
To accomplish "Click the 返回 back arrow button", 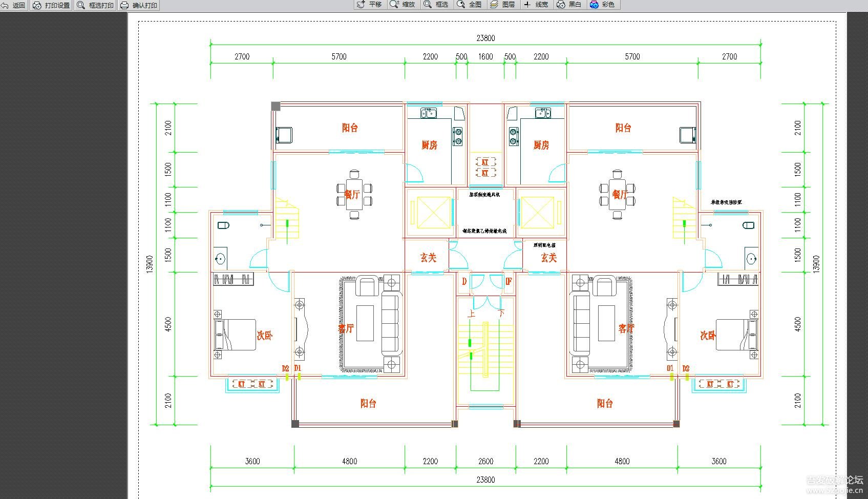I will click(x=14, y=5).
